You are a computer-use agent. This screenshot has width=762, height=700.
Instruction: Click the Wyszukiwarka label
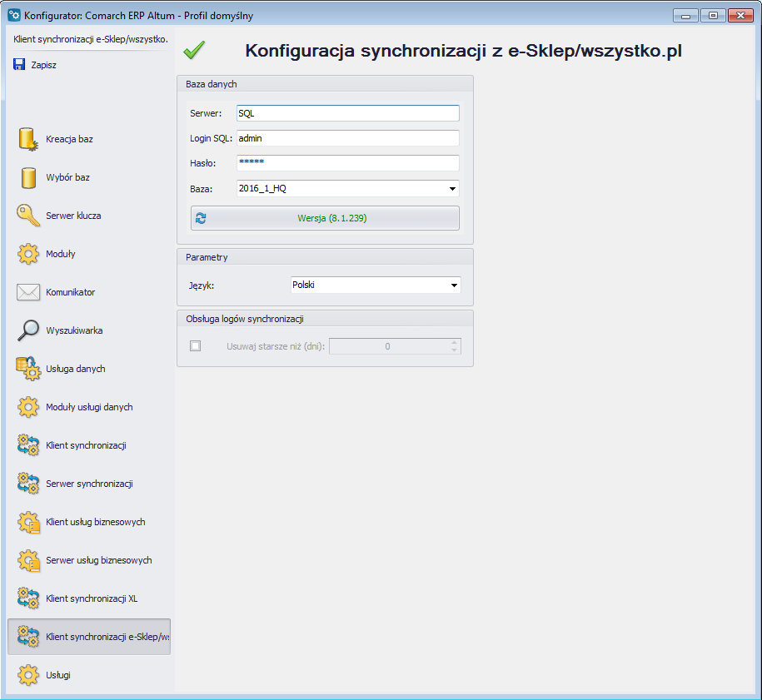tap(74, 330)
